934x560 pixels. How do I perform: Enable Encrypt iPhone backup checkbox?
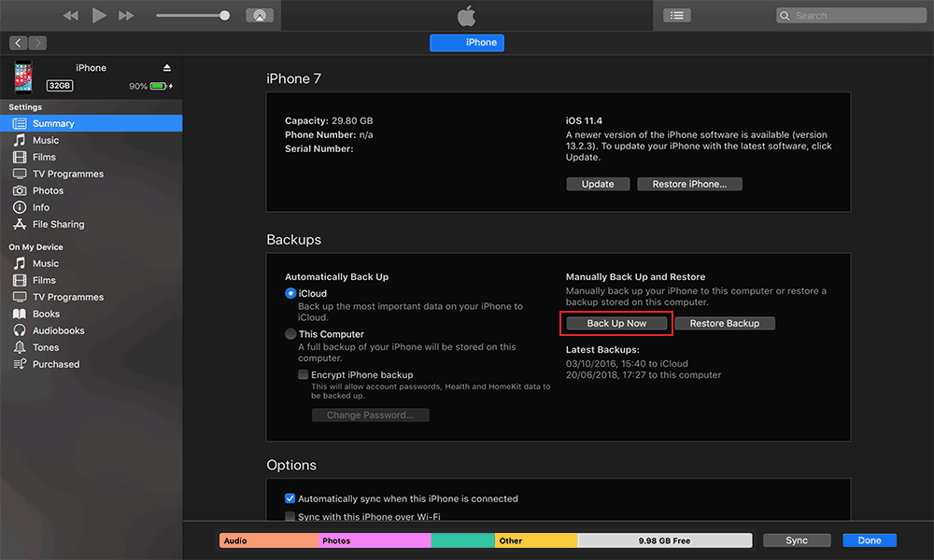click(x=304, y=374)
